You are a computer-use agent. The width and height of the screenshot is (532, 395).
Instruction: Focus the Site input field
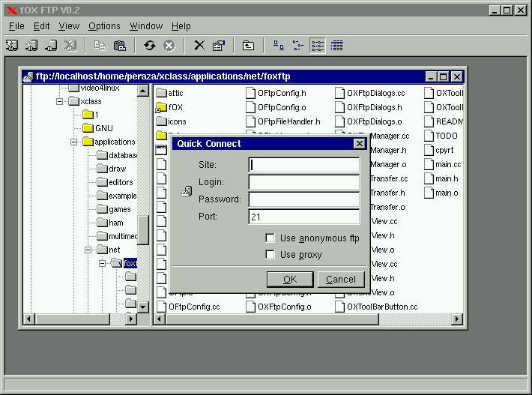point(304,165)
